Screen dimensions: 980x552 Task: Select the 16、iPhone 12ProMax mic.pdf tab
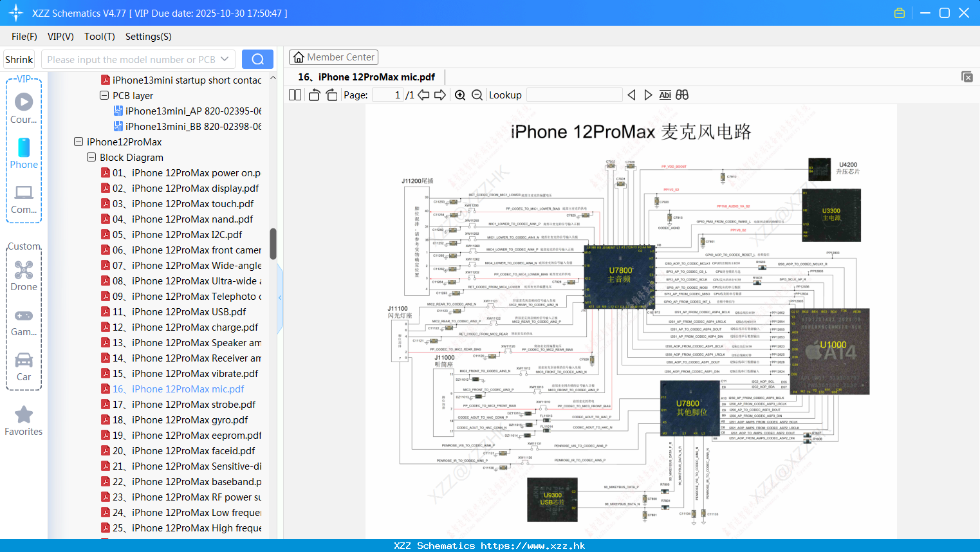366,77
